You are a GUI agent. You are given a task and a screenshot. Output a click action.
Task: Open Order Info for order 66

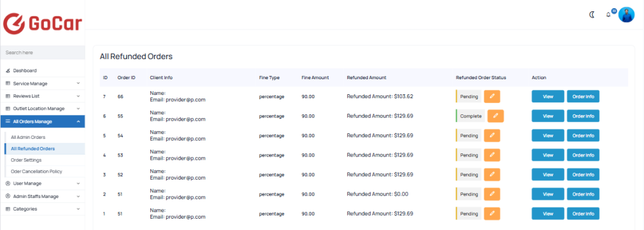pos(583,97)
